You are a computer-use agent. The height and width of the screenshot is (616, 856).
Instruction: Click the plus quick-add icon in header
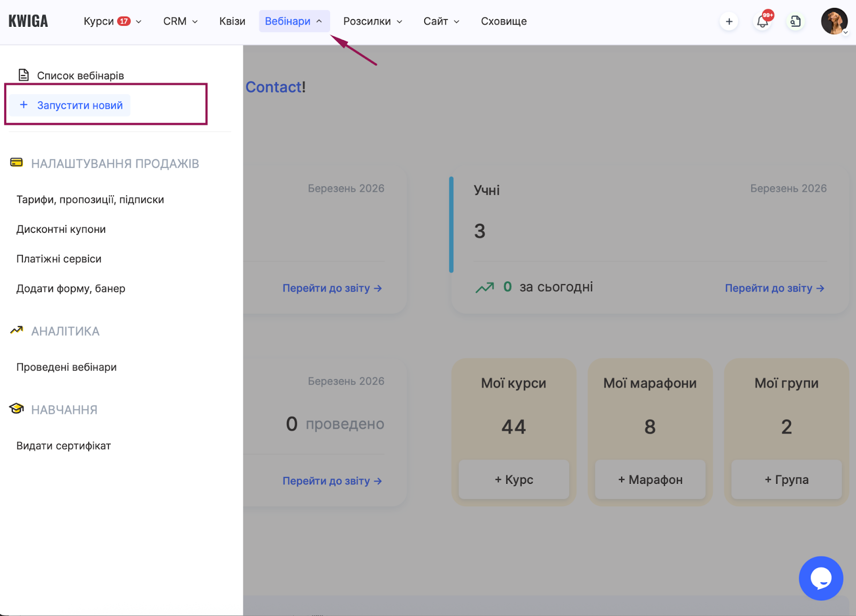coord(729,21)
